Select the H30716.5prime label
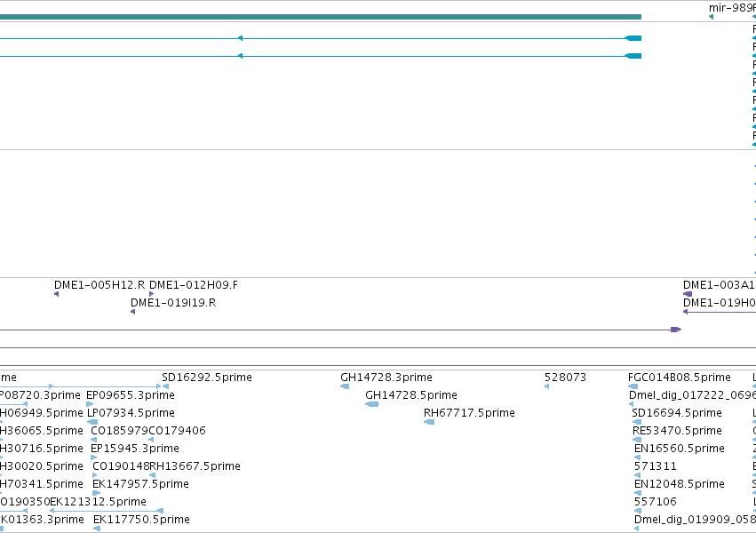The image size is (756, 533). 41,449
